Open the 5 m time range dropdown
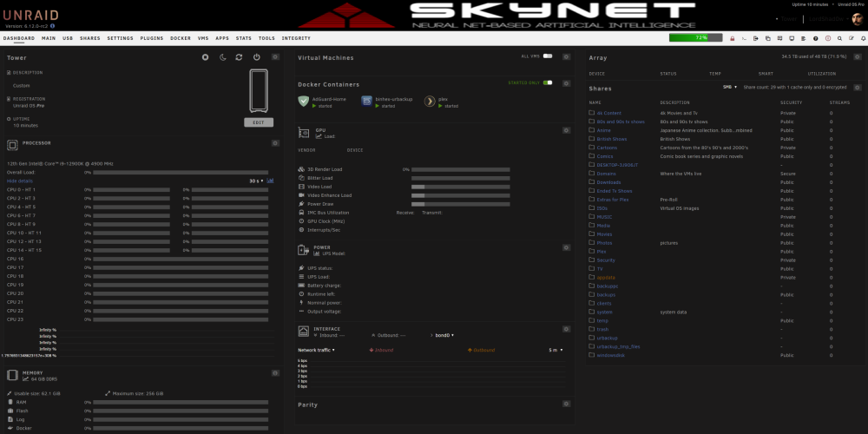868x434 pixels. tap(556, 350)
